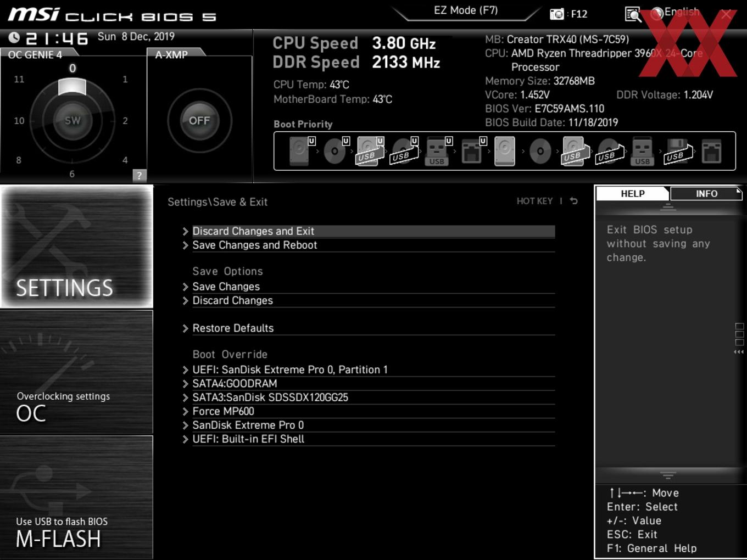Image resolution: width=747 pixels, height=560 pixels.
Task: Toggle the A-XMP OFF button
Action: point(199,120)
